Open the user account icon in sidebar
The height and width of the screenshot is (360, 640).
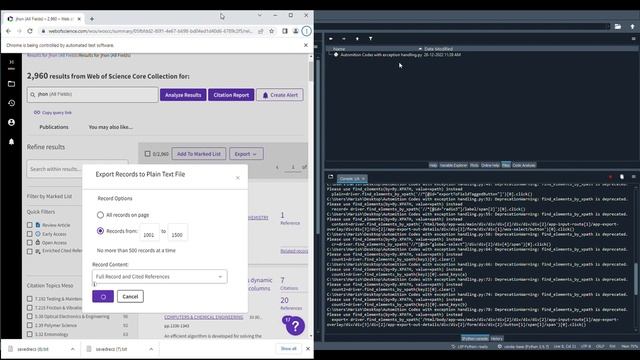[x=11, y=122]
